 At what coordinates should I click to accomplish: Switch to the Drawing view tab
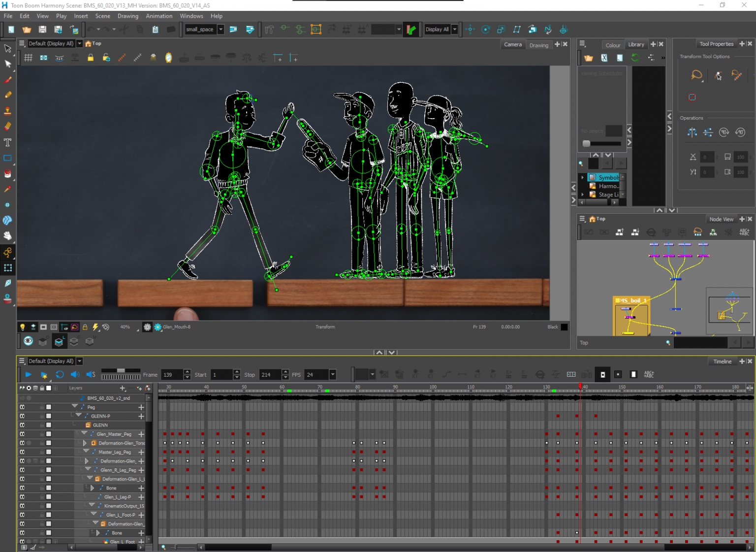point(538,45)
